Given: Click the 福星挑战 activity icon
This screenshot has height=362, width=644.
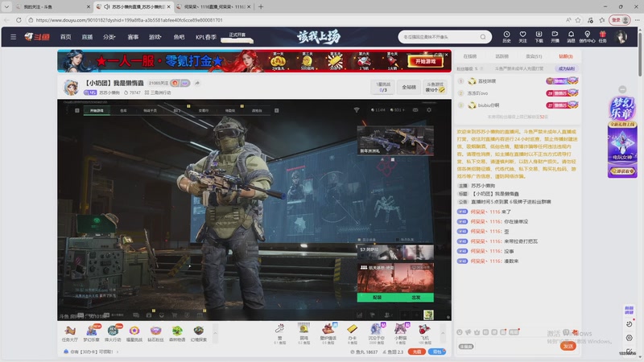Looking at the screenshot, I should (x=134, y=333).
